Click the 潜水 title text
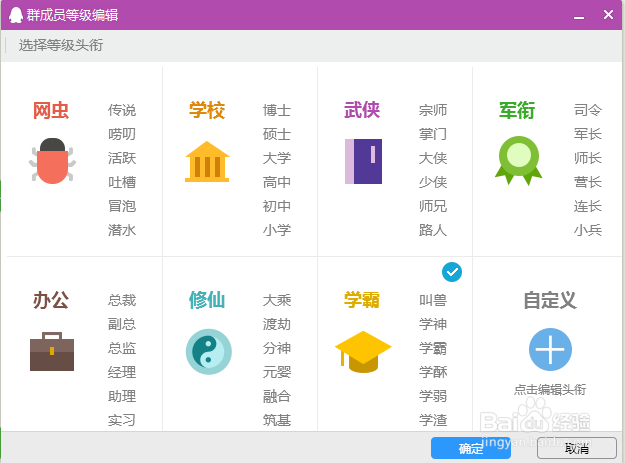The width and height of the screenshot is (625, 463). click(x=122, y=230)
